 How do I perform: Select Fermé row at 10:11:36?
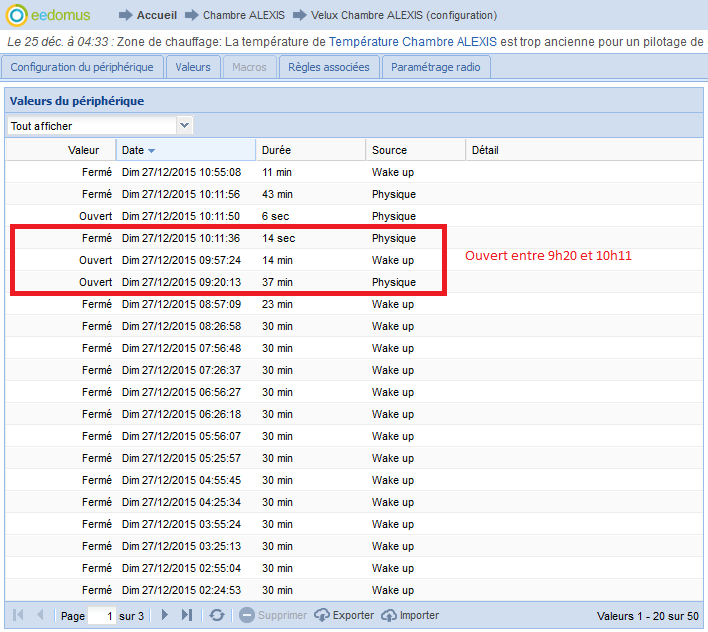354,238
